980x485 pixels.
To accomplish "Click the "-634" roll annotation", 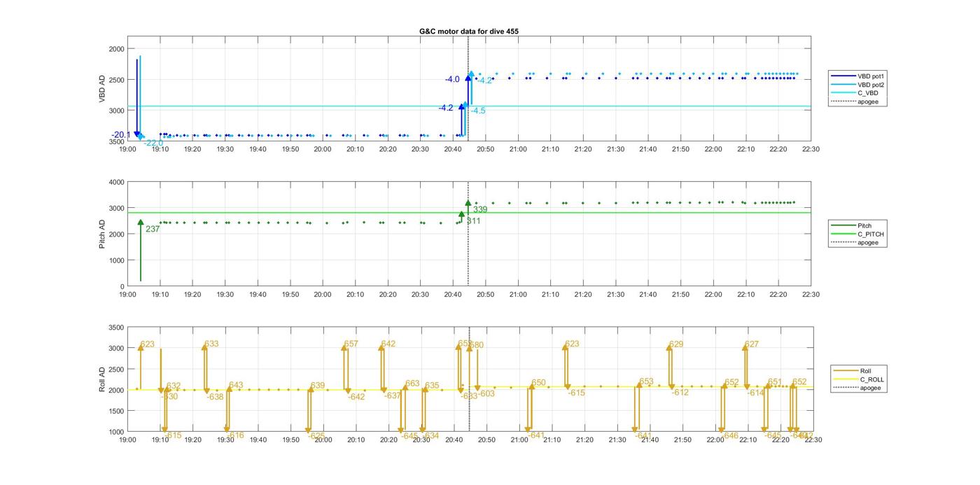I will [430, 435].
